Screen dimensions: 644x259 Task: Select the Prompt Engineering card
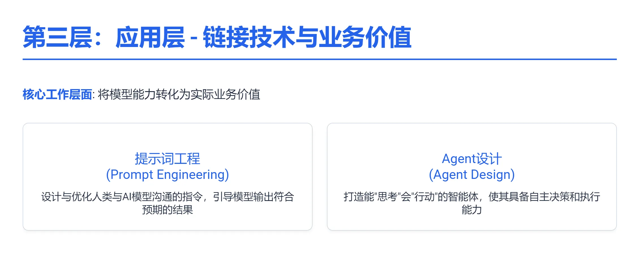click(x=168, y=177)
